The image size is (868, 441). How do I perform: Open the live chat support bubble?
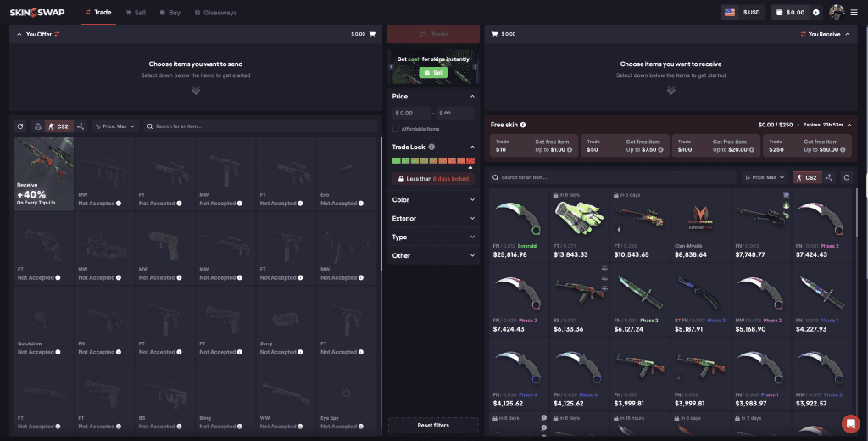850,424
